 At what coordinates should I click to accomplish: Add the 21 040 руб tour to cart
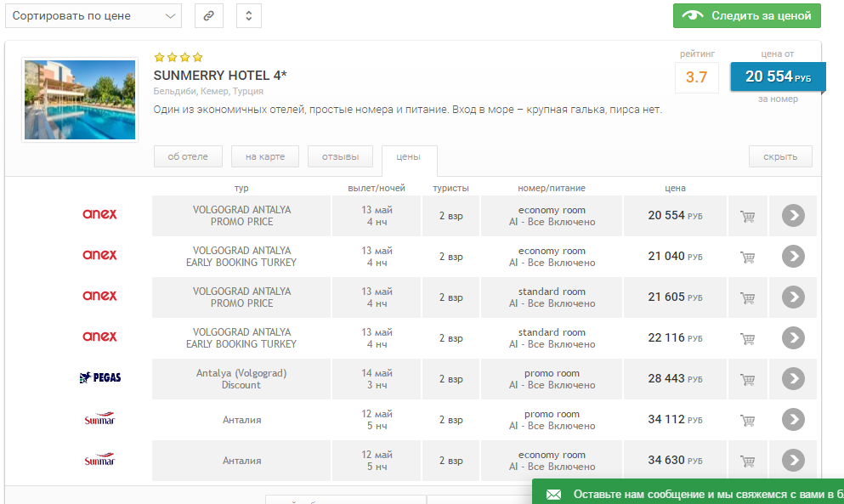748,257
